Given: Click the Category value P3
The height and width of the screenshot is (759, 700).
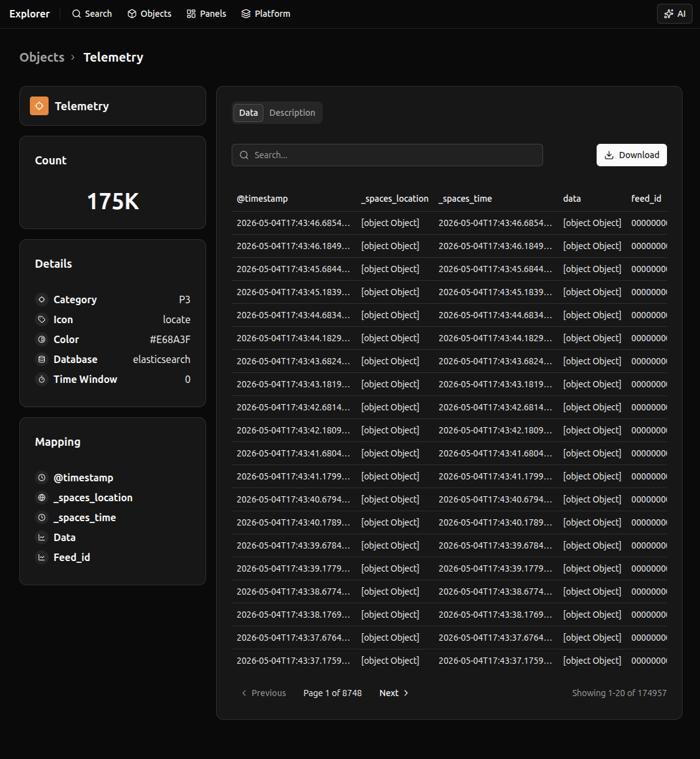Looking at the screenshot, I should tap(184, 299).
